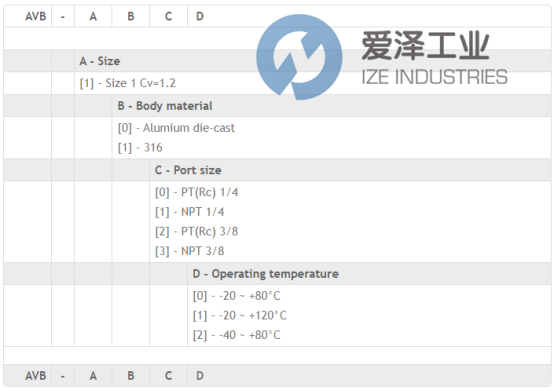The image size is (554, 391).
Task: Click the AVB cell in bottom row
Action: 35,375
